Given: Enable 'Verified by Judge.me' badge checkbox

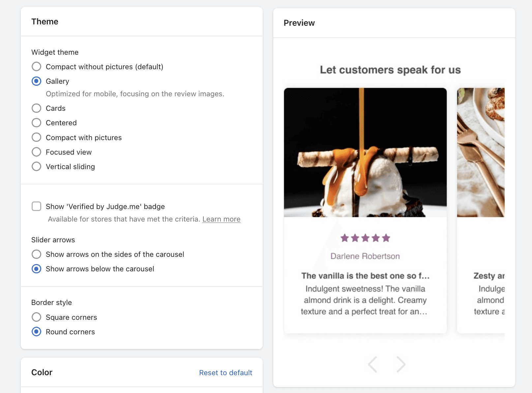Looking at the screenshot, I should pyautogui.click(x=37, y=206).
